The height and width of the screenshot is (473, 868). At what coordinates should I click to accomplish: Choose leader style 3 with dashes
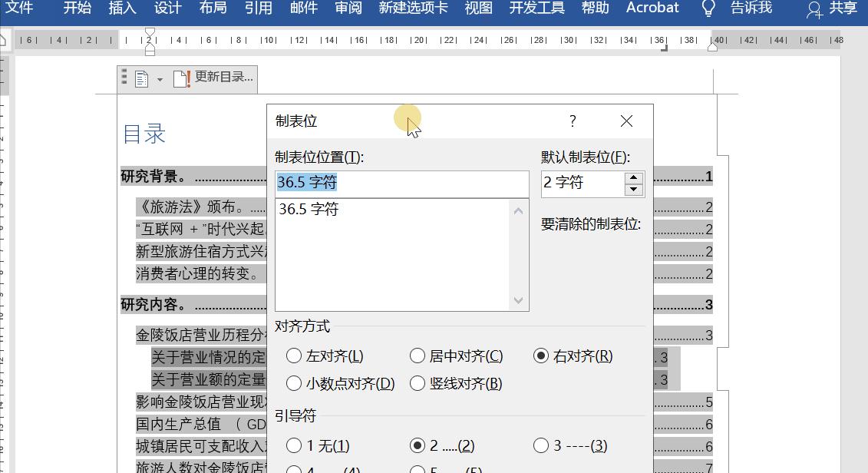click(x=541, y=445)
